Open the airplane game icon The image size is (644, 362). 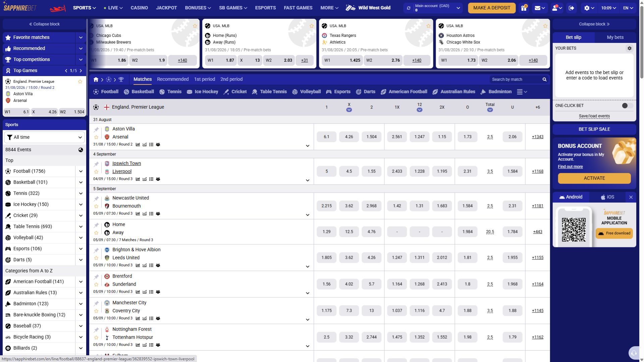point(58,8)
